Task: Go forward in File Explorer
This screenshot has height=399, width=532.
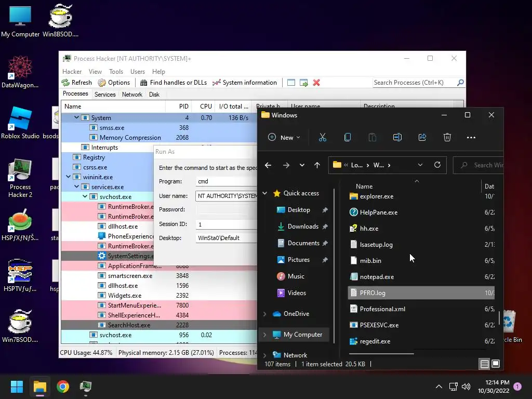Action: [286, 165]
